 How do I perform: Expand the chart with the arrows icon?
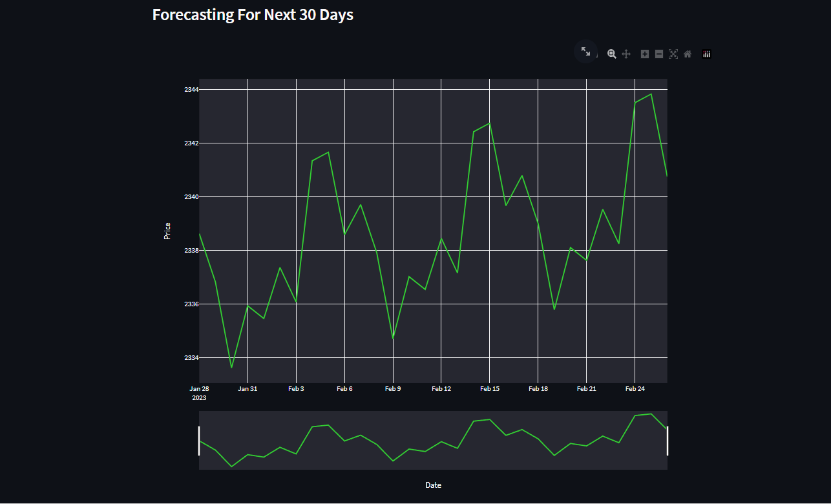click(x=586, y=52)
